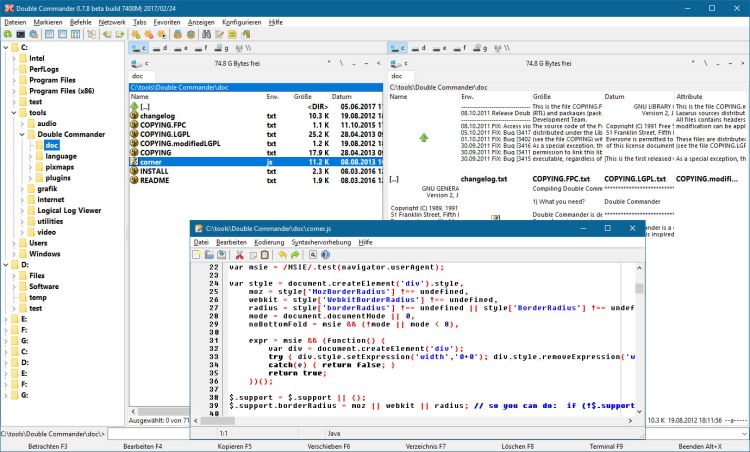Click the blue Help icon in editor toolbar
The width and height of the screenshot is (750, 452).
[325, 255]
